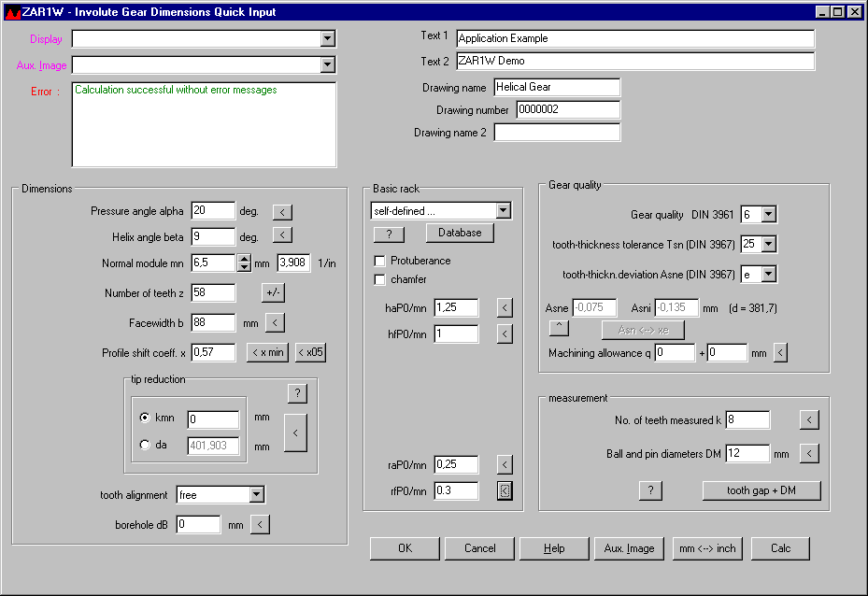Enable the Protuberance checkbox
The image size is (868, 596).
[x=380, y=261]
